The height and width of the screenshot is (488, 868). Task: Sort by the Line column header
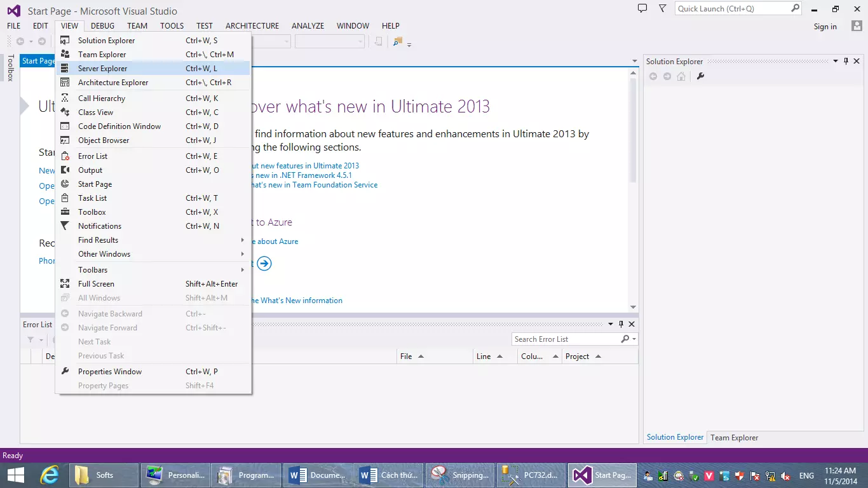[x=495, y=356]
